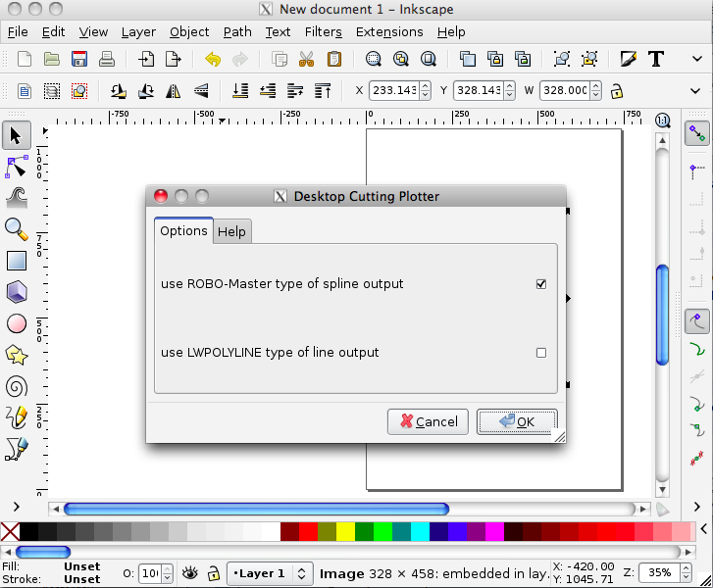Screen dimensions: 713x588
Task: Click the Import icon
Action: [146, 59]
